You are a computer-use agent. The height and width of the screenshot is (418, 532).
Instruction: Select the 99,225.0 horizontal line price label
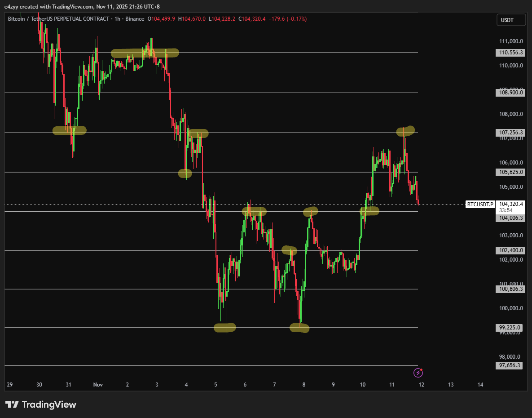(x=509, y=328)
